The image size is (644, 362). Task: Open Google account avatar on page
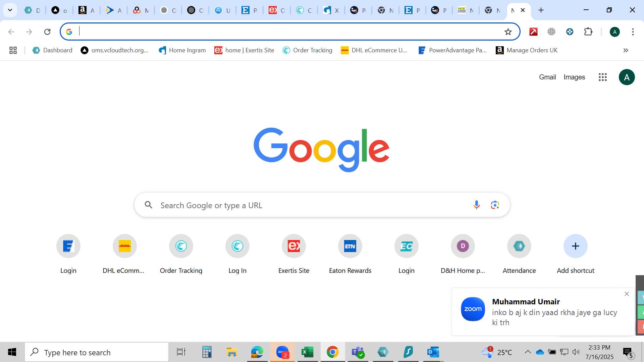click(x=627, y=77)
